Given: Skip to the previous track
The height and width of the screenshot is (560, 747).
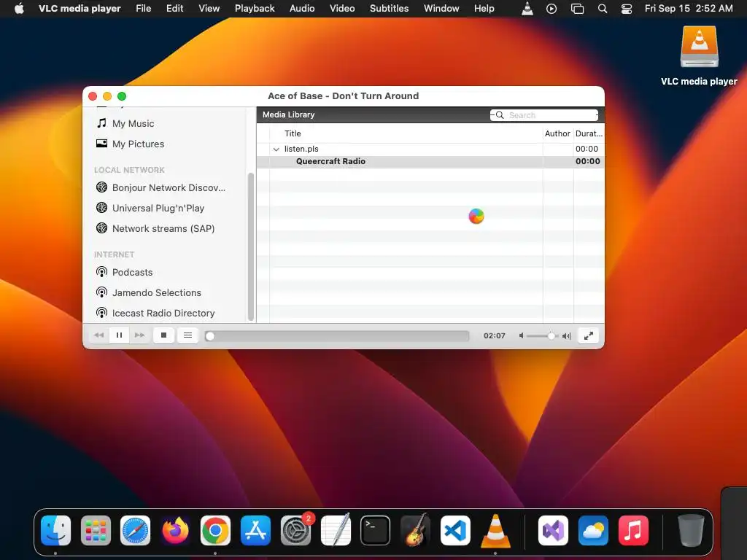Looking at the screenshot, I should point(98,335).
